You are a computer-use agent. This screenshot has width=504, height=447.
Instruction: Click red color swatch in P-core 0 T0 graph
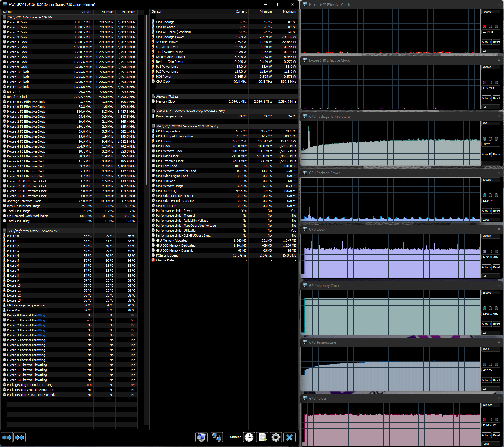pyautogui.click(x=485, y=26)
